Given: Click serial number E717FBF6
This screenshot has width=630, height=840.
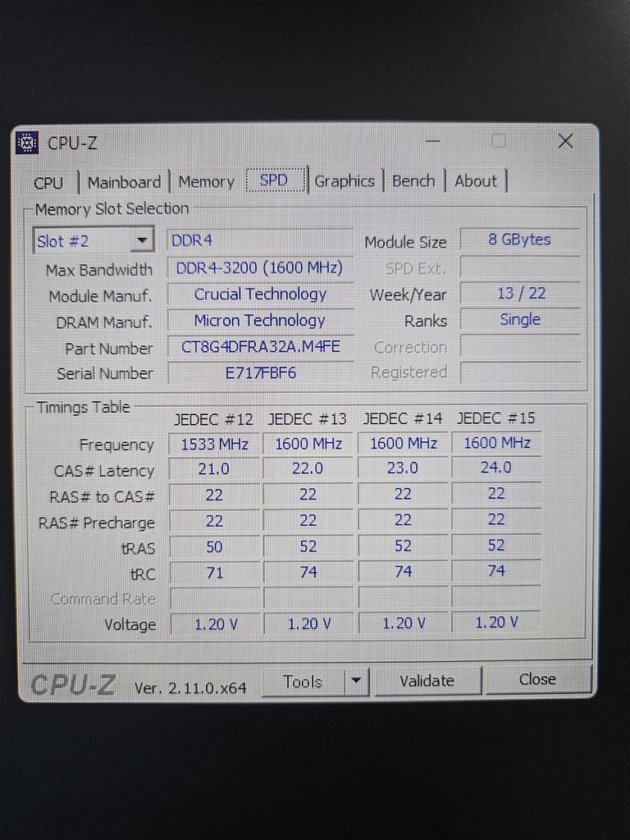Looking at the screenshot, I should click(x=260, y=372).
